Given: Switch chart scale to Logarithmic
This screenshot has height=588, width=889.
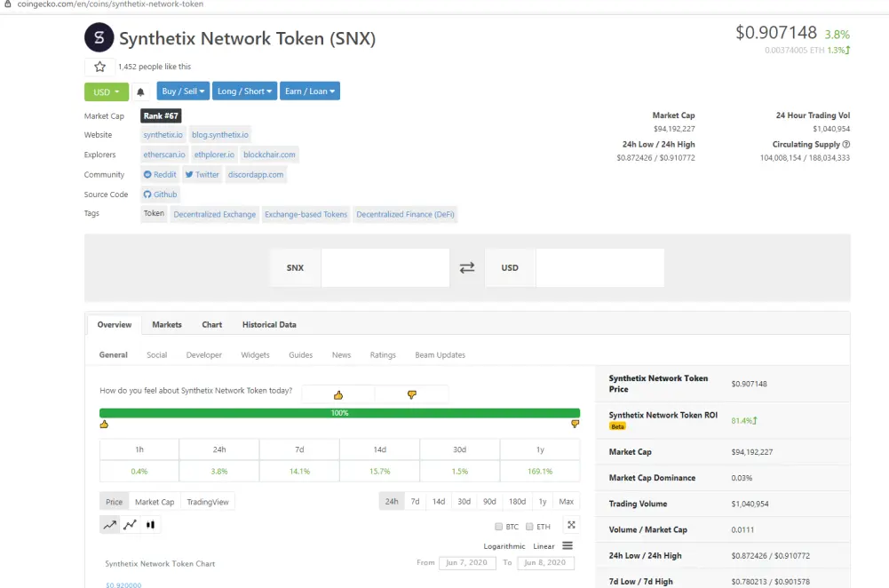Looking at the screenshot, I should point(504,546).
